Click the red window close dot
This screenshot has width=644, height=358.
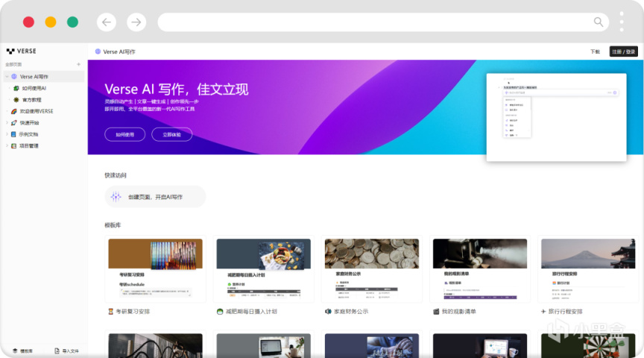point(28,22)
